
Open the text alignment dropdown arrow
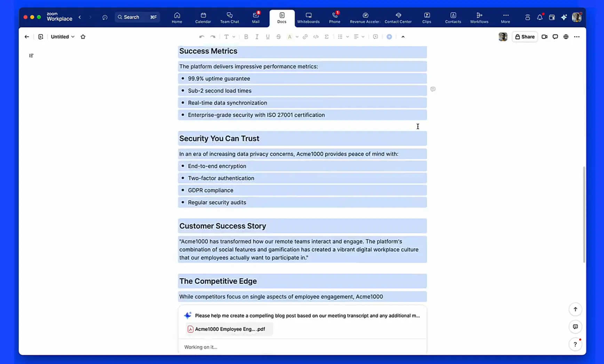point(363,37)
